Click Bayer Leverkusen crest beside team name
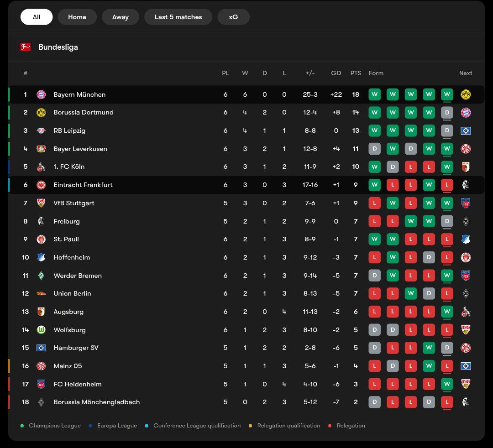 pos(41,149)
